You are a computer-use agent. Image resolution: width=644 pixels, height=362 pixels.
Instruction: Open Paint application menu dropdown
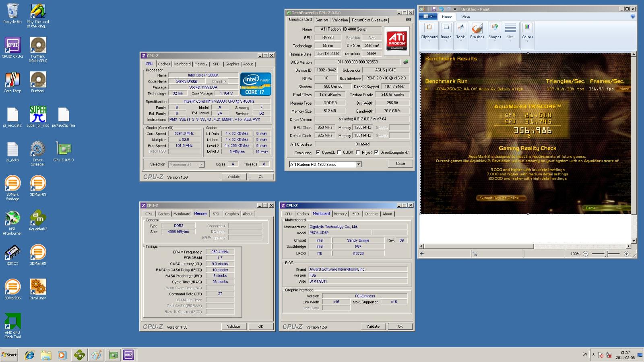428,17
